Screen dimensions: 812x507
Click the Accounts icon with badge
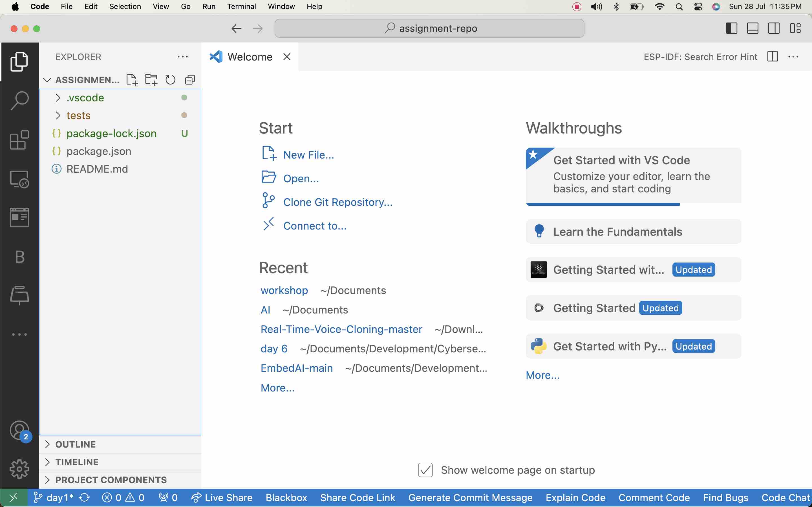(x=19, y=431)
